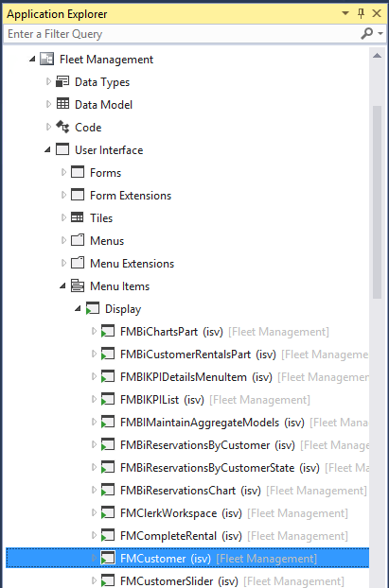This screenshot has width=389, height=588.
Task: Click the Code node icon
Action: (62, 127)
